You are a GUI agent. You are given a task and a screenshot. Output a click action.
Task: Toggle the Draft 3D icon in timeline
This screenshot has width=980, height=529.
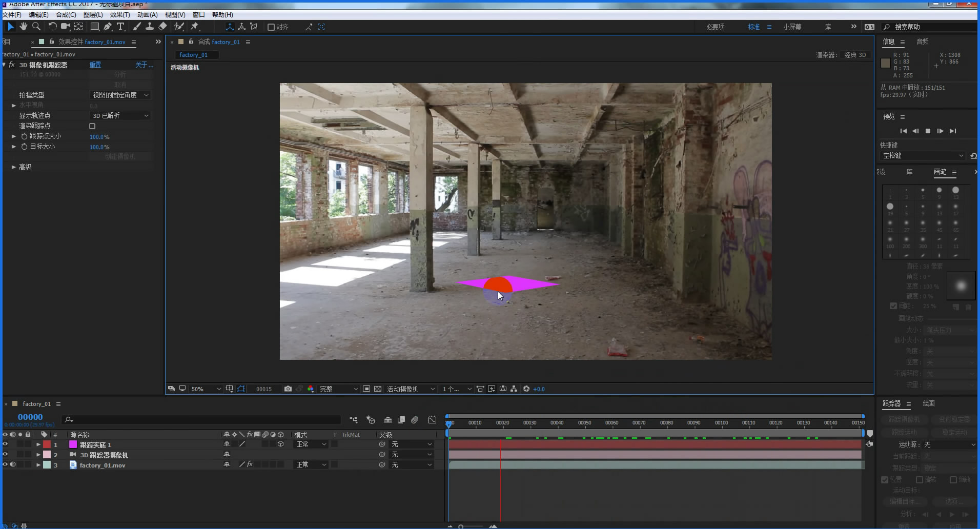371,420
